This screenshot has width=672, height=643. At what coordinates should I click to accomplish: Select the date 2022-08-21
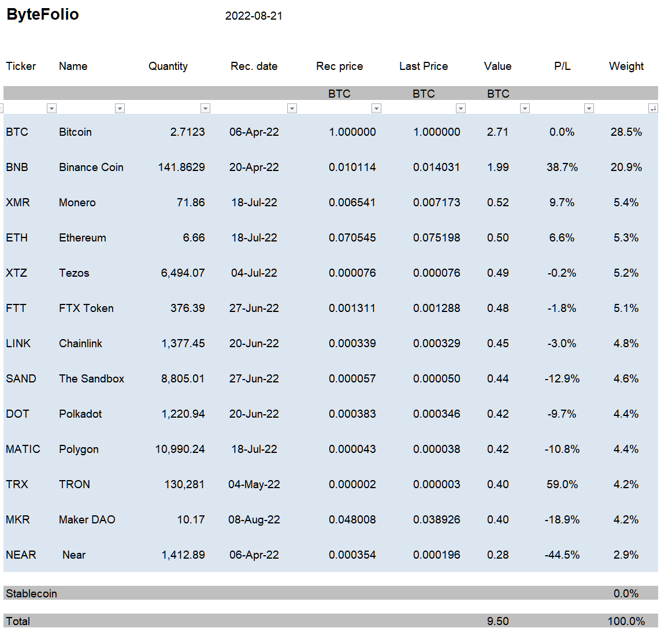(254, 16)
